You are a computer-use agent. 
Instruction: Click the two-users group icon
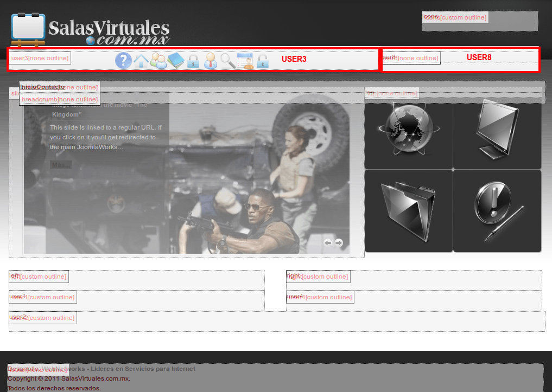tap(158, 61)
